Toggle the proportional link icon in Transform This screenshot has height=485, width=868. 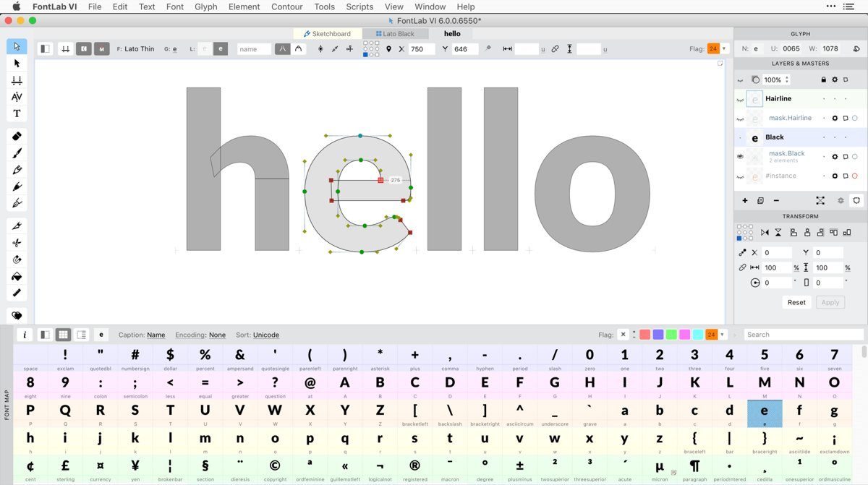tap(742, 267)
